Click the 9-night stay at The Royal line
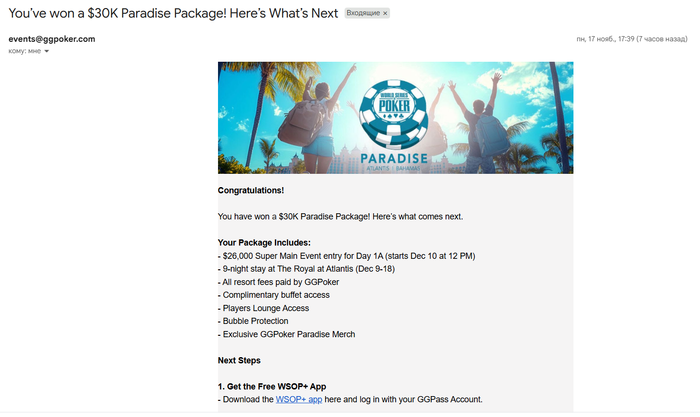700x417 pixels. tap(306, 269)
